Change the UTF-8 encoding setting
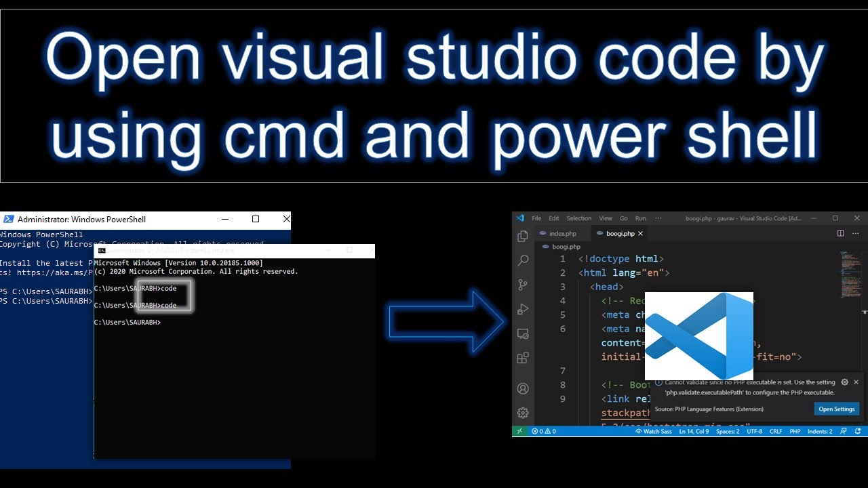 pos(755,431)
